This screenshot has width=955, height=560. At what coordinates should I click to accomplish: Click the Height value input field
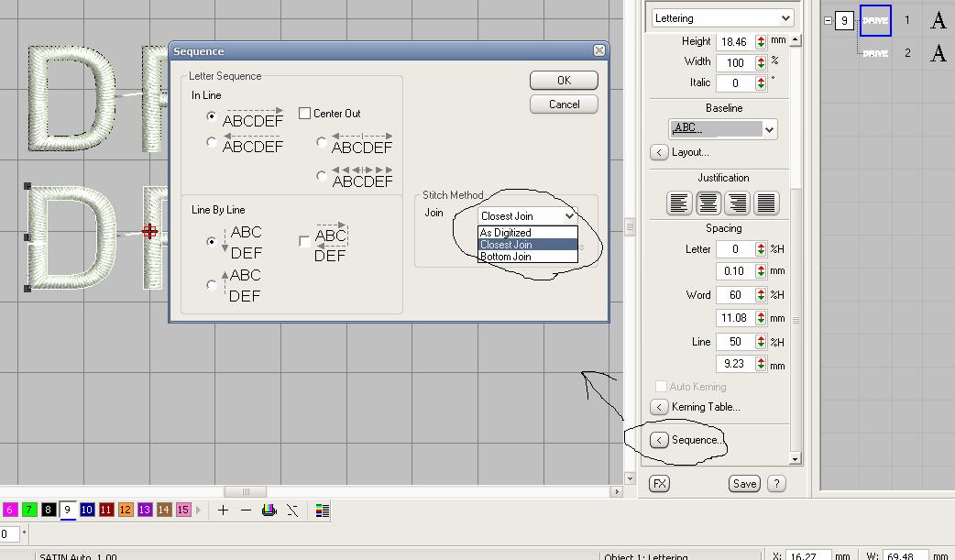pos(734,42)
